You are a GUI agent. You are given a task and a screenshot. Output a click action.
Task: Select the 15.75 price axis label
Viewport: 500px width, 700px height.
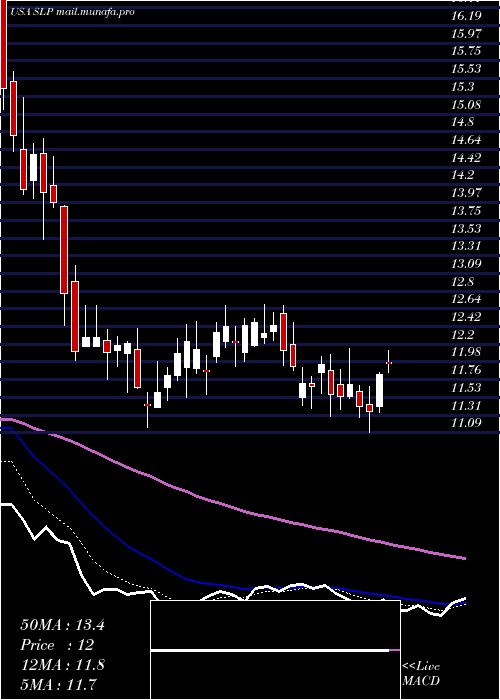tap(466, 51)
